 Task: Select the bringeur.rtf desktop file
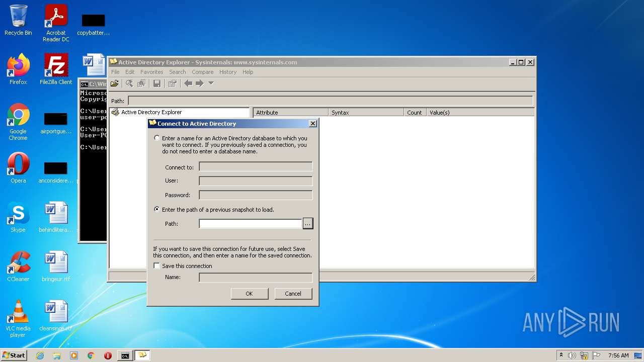click(56, 266)
